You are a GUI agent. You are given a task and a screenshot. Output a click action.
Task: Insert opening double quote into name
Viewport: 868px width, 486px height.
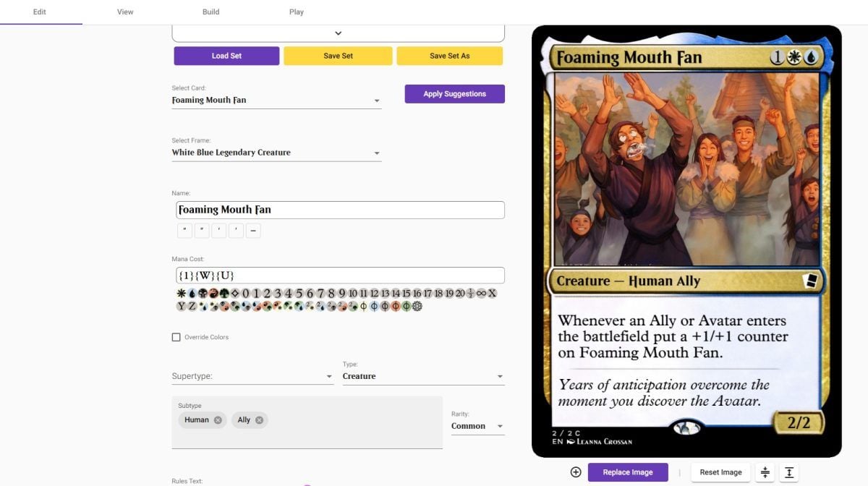click(x=184, y=231)
